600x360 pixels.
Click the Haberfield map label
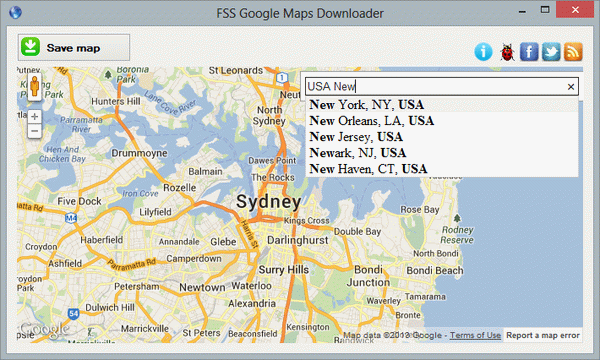(x=101, y=240)
